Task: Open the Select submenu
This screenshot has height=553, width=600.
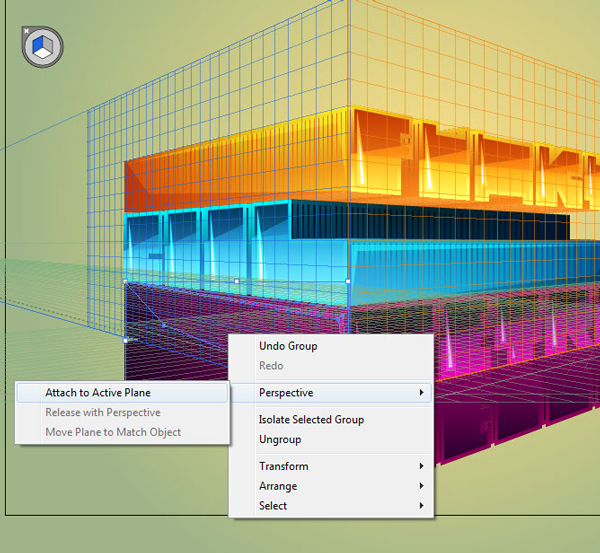Action: point(331,506)
